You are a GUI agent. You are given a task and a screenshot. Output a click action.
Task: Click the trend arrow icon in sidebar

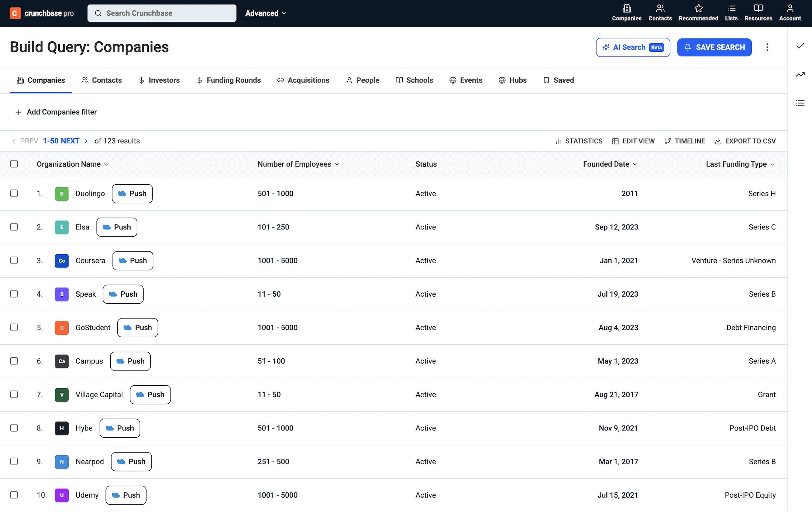click(x=800, y=75)
